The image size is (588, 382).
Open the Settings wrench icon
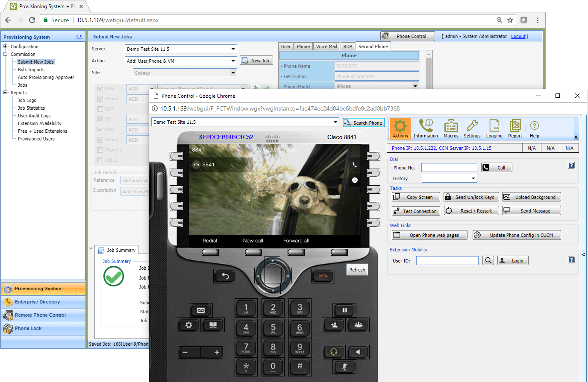[x=472, y=128]
